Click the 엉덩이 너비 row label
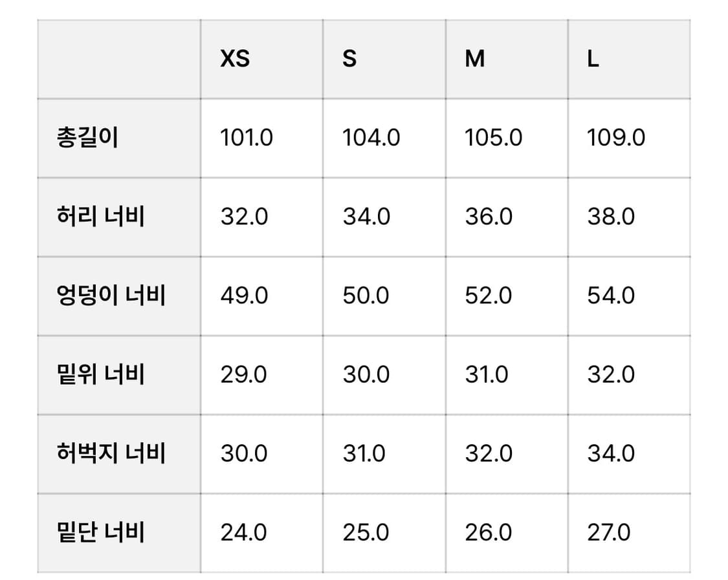Viewport: 728px width, 580px height. tap(111, 295)
